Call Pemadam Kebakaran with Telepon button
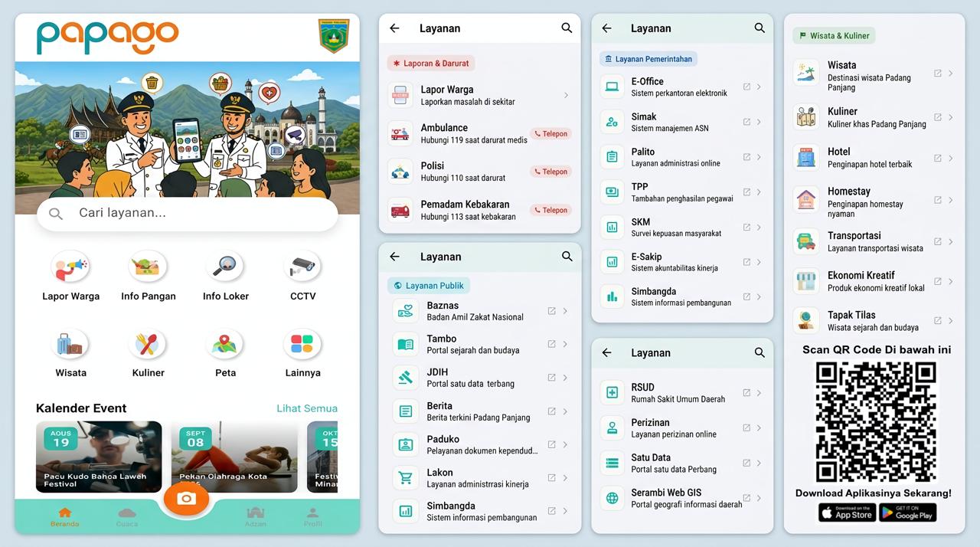This screenshot has height=547, width=980. coord(550,210)
